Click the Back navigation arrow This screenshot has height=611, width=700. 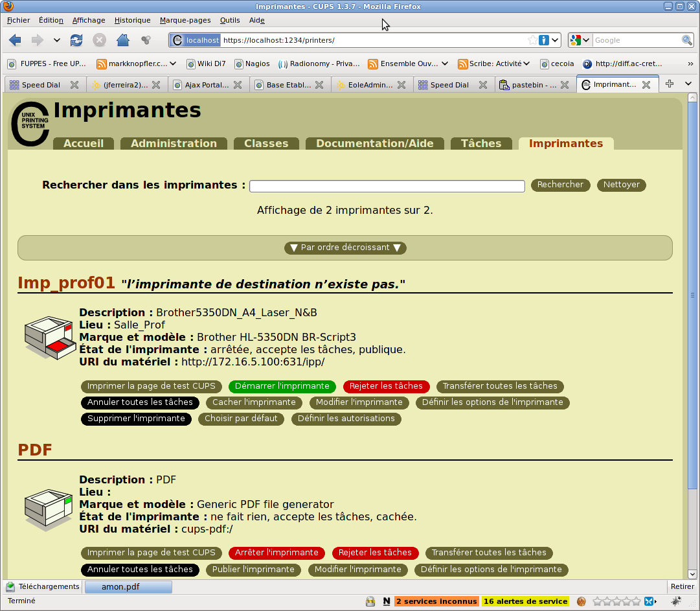[15, 40]
